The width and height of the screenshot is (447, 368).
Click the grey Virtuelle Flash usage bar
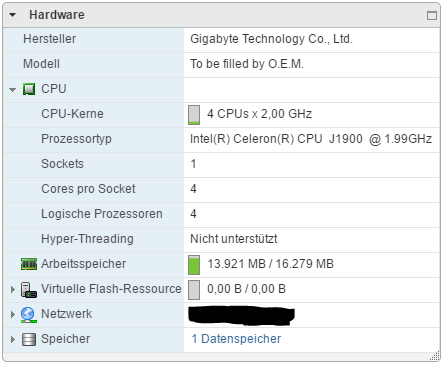coord(194,290)
